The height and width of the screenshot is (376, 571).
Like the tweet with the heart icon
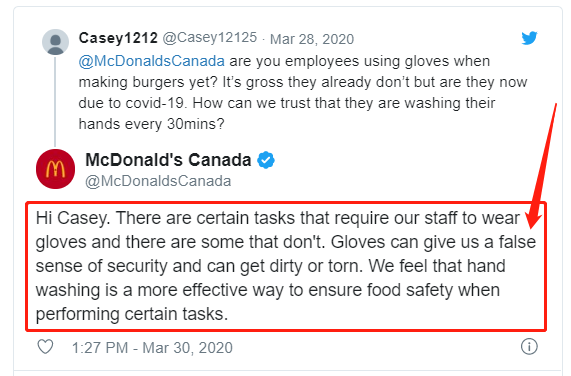click(x=46, y=347)
